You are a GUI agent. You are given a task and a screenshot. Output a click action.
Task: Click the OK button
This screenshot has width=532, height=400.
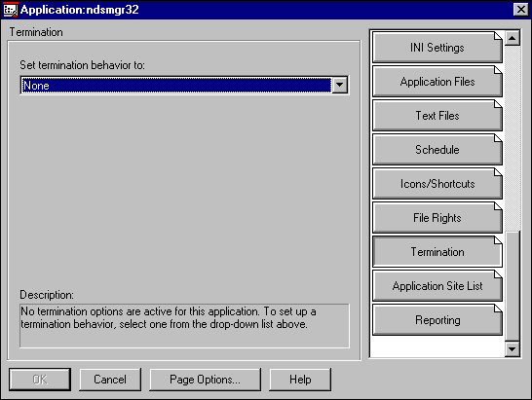(40, 380)
